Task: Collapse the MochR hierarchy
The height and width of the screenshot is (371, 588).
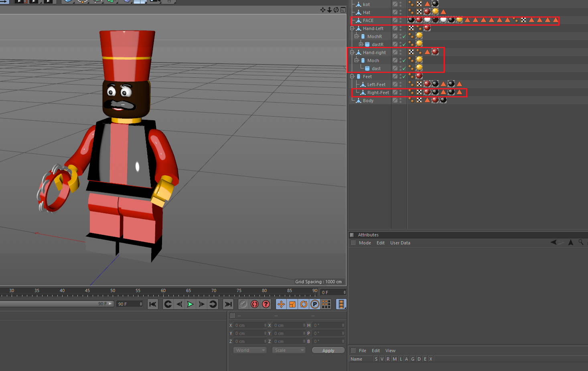Action: 356,36
